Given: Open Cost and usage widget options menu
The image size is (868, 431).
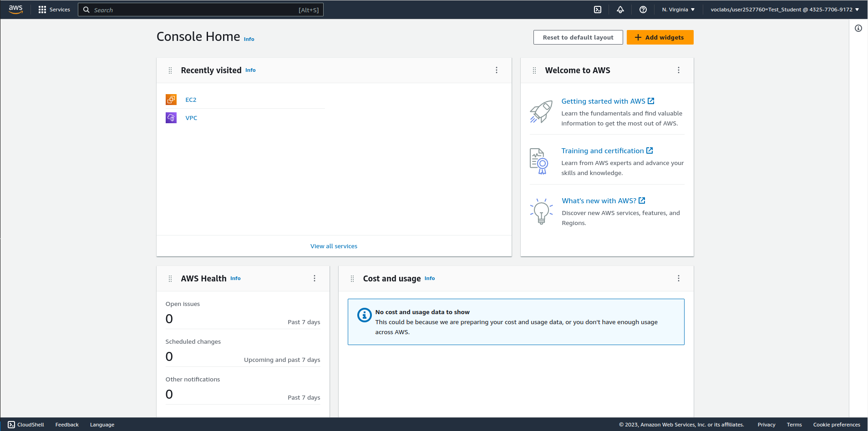Looking at the screenshot, I should (679, 278).
